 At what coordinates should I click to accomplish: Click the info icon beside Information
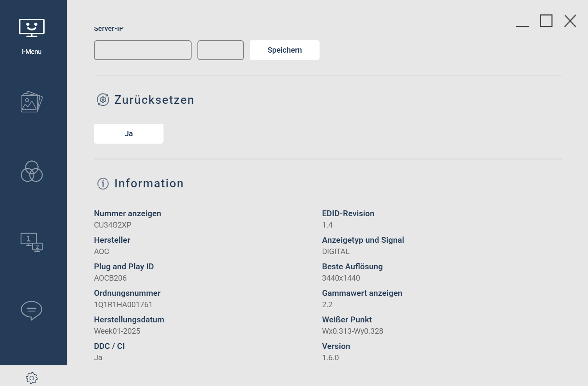tap(103, 183)
